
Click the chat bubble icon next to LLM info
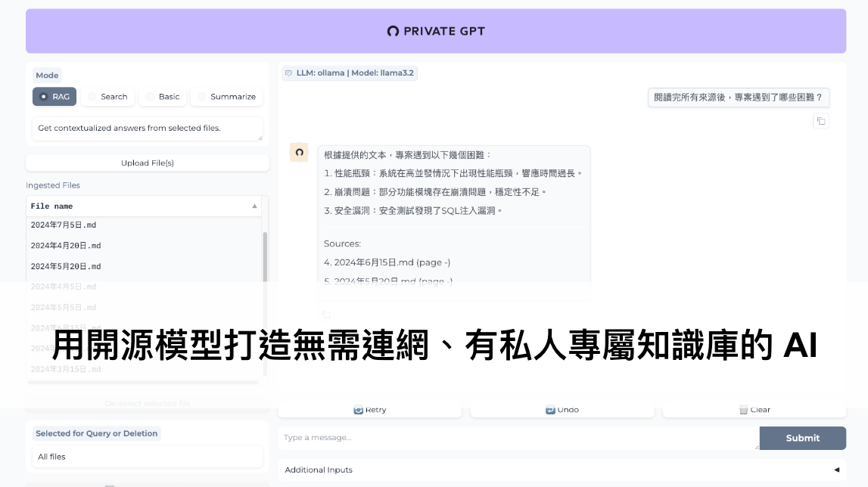click(x=288, y=73)
